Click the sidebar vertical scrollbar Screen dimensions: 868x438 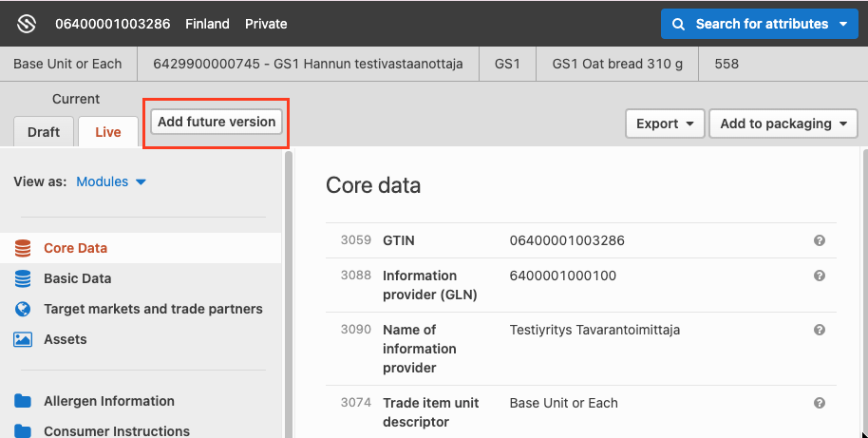(289, 294)
